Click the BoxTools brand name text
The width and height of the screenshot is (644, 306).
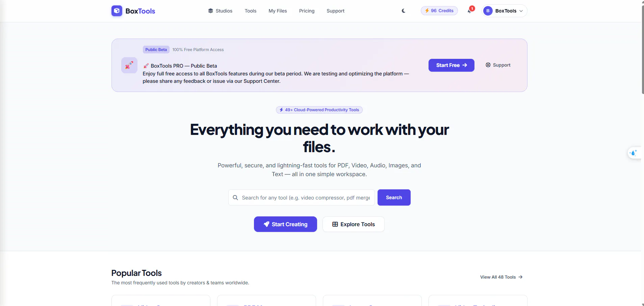click(x=140, y=11)
